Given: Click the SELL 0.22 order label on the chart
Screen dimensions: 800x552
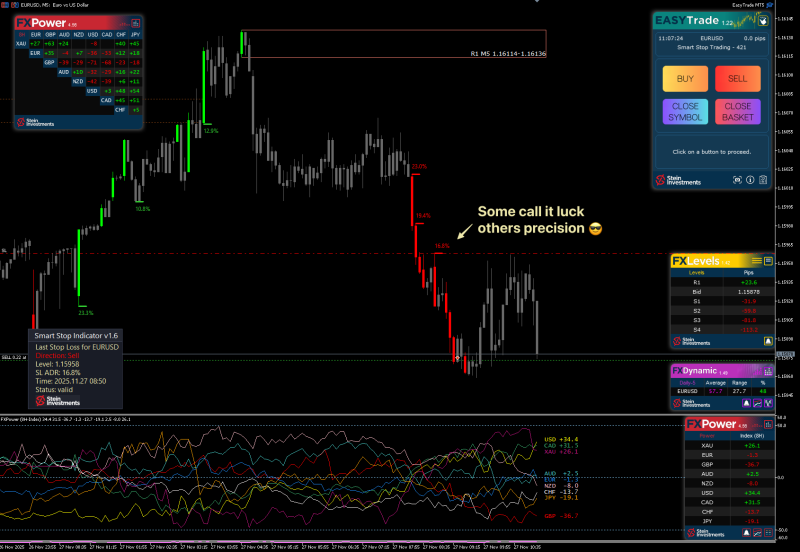Looking at the screenshot, I should point(13,357).
